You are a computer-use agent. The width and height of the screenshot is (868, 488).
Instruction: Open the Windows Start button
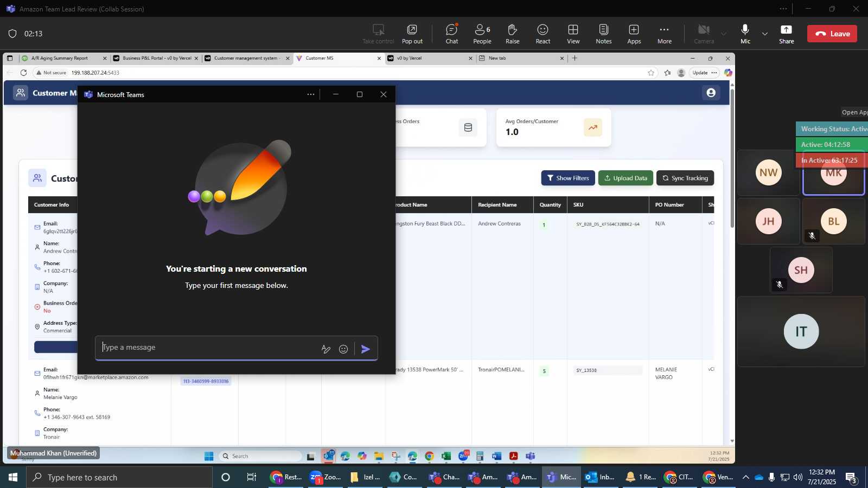[13, 477]
